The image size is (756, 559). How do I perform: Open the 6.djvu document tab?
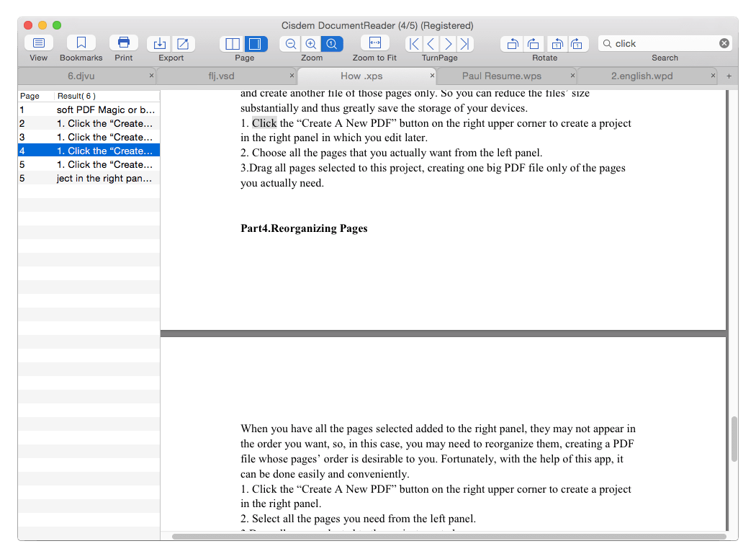[79, 75]
